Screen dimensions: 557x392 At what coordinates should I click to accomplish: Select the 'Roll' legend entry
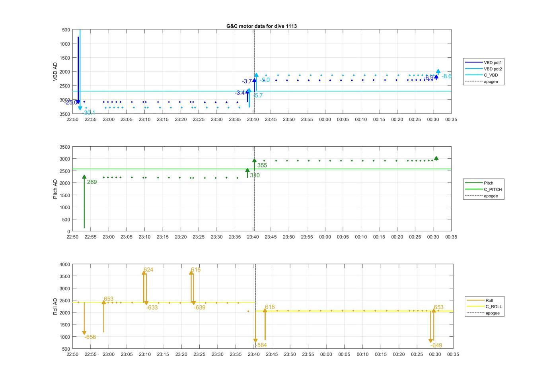(x=489, y=300)
